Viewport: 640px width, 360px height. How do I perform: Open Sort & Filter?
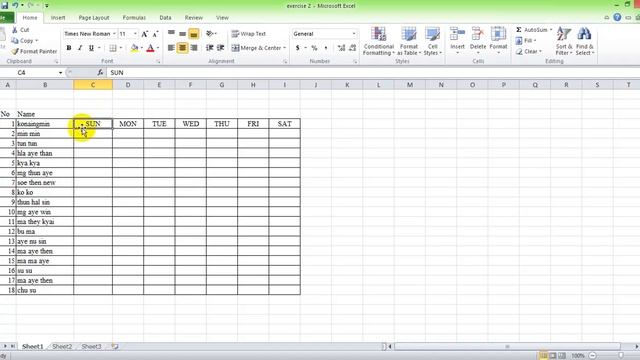tap(564, 41)
